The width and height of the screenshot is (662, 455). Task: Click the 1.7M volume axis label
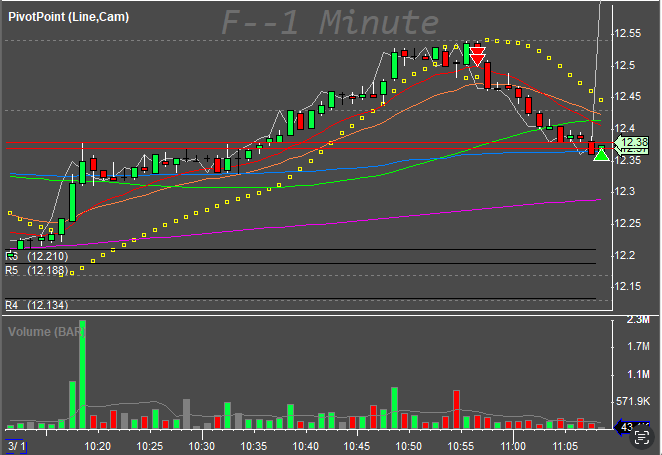click(x=638, y=347)
